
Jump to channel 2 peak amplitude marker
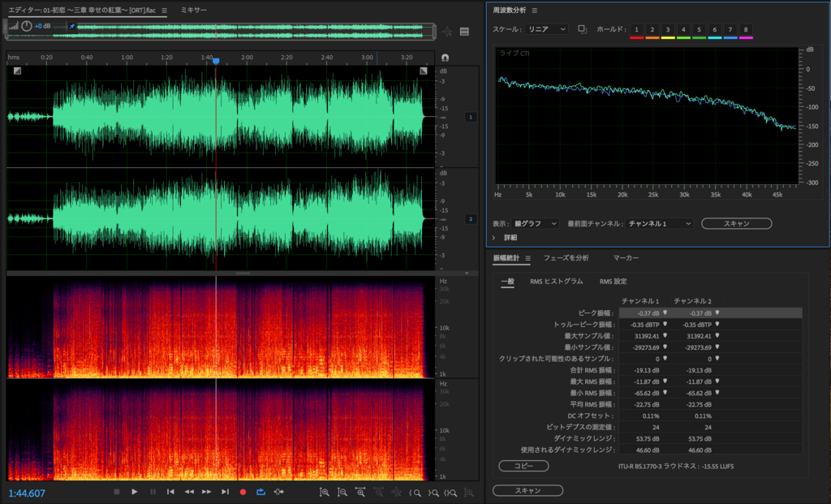717,312
